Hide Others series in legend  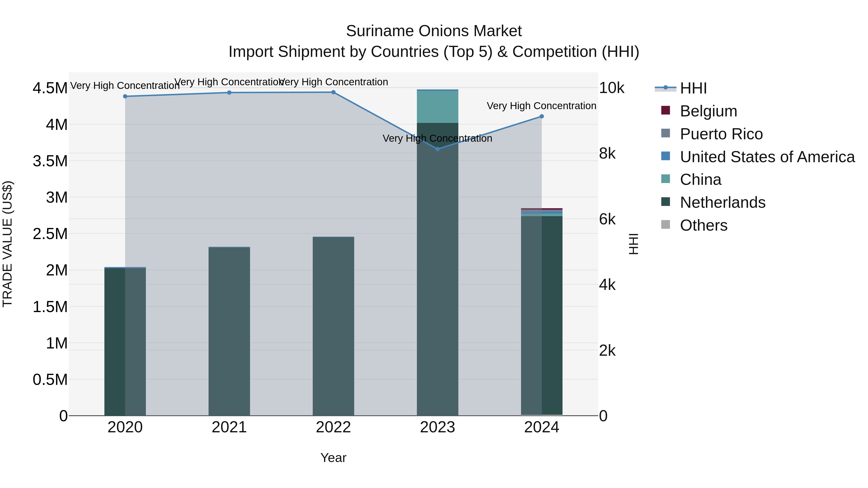(x=694, y=225)
